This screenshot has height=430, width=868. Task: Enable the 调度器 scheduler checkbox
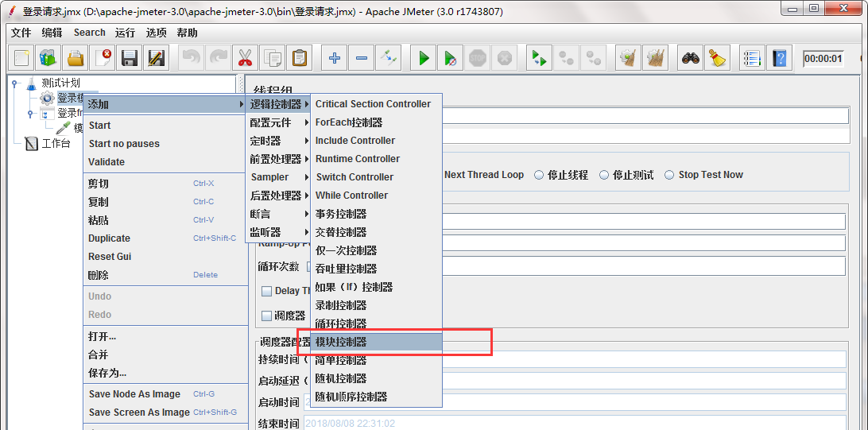[x=266, y=316]
